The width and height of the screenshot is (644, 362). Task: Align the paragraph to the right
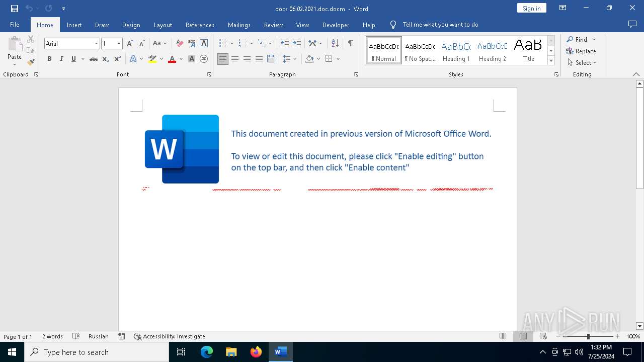tap(247, 59)
